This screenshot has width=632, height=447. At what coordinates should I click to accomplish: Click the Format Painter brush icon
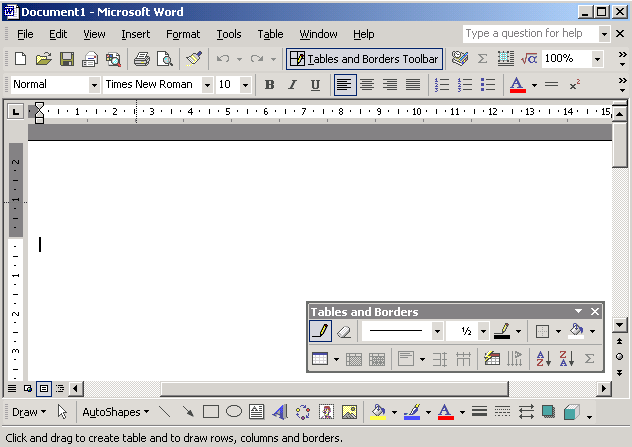(193, 59)
